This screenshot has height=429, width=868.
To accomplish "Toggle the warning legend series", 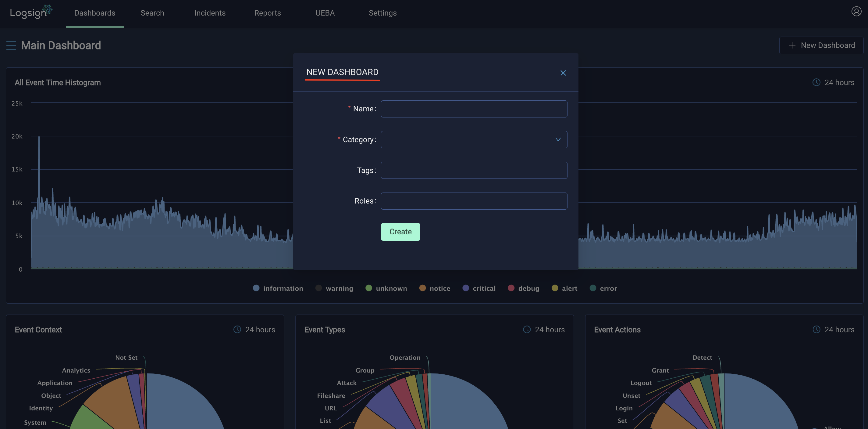I will 334,288.
